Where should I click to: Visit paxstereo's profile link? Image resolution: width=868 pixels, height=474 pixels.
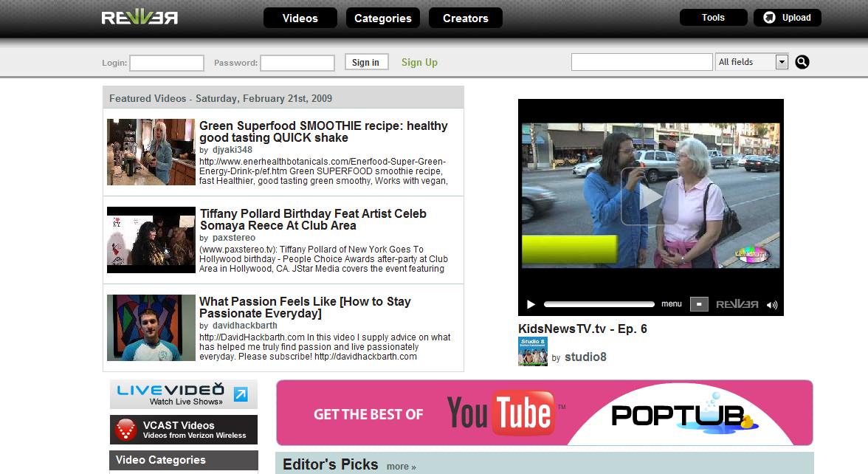point(234,238)
